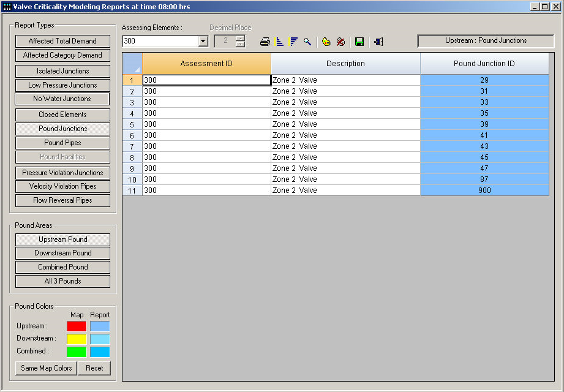Open the Closed Elements report
This screenshot has width=564, height=392.
(x=62, y=115)
